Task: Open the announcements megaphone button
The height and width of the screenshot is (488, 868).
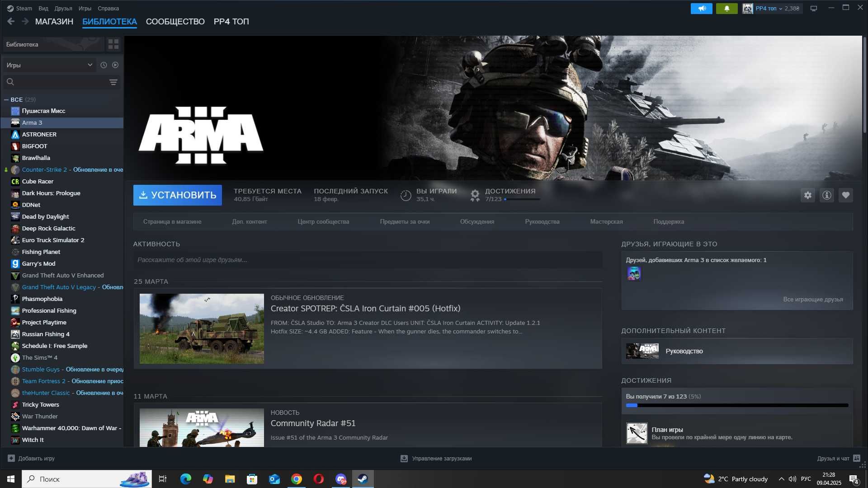Action: point(701,9)
